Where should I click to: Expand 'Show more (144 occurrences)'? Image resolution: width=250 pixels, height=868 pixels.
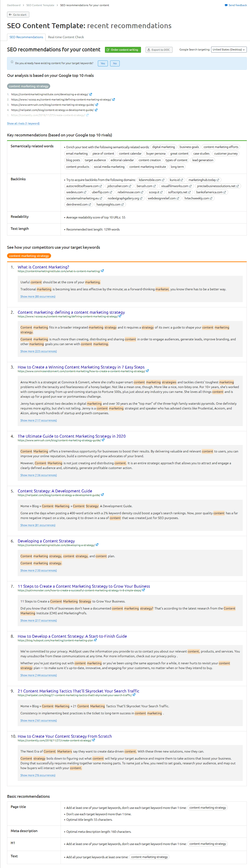[x=38, y=675]
